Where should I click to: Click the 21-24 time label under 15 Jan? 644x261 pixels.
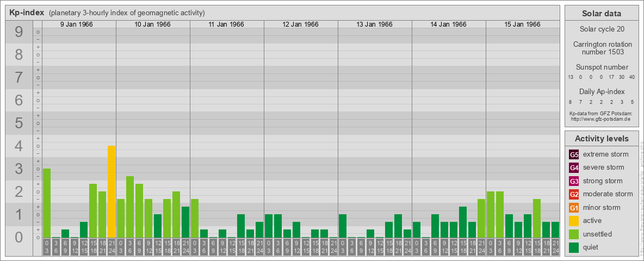[555, 247]
